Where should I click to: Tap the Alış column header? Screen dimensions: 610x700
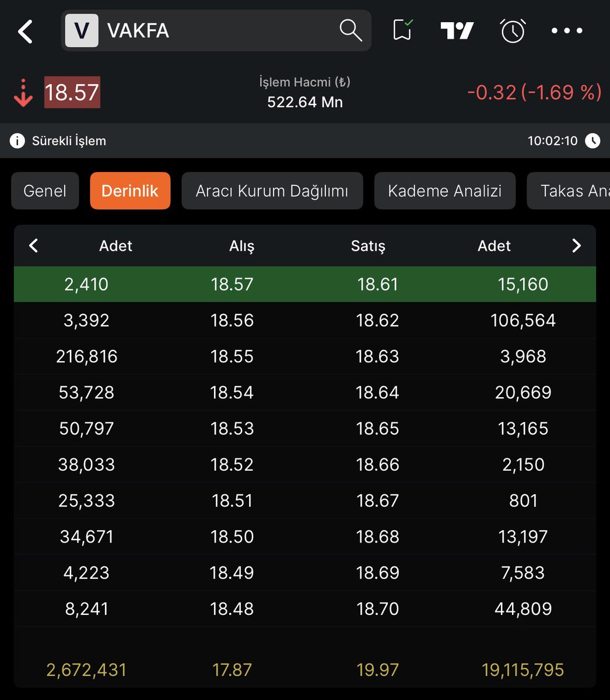click(241, 246)
